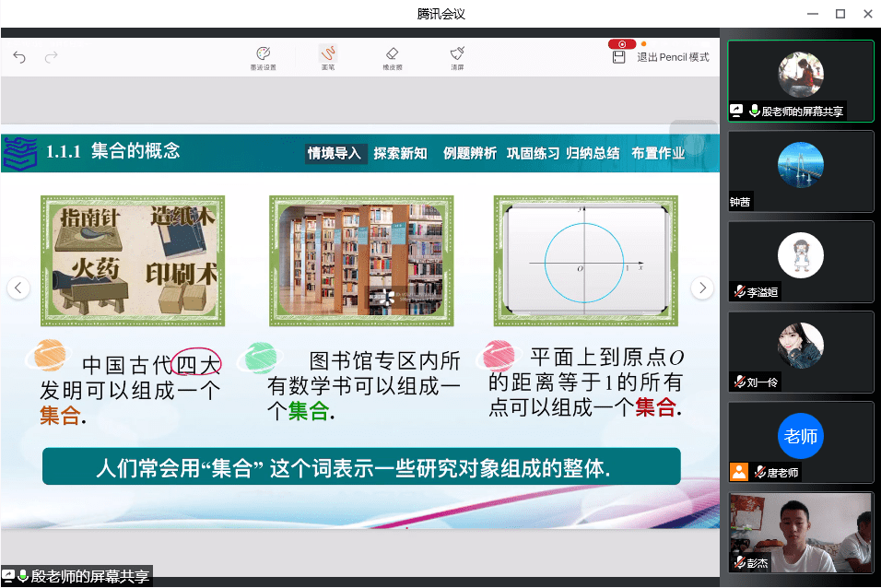Open the 情境导入 section tab
The width and height of the screenshot is (881, 588).
(x=335, y=154)
